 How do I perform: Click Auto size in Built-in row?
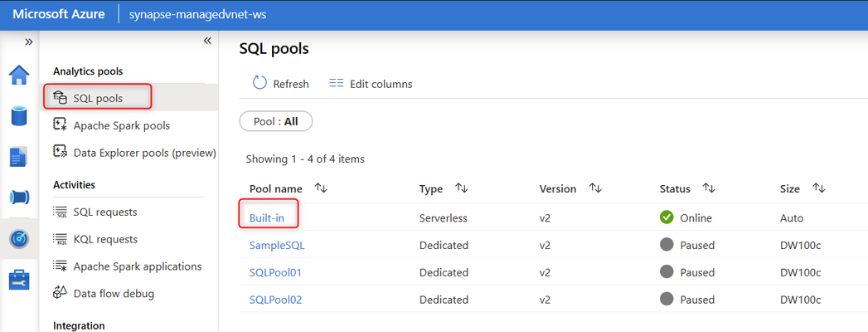click(791, 218)
